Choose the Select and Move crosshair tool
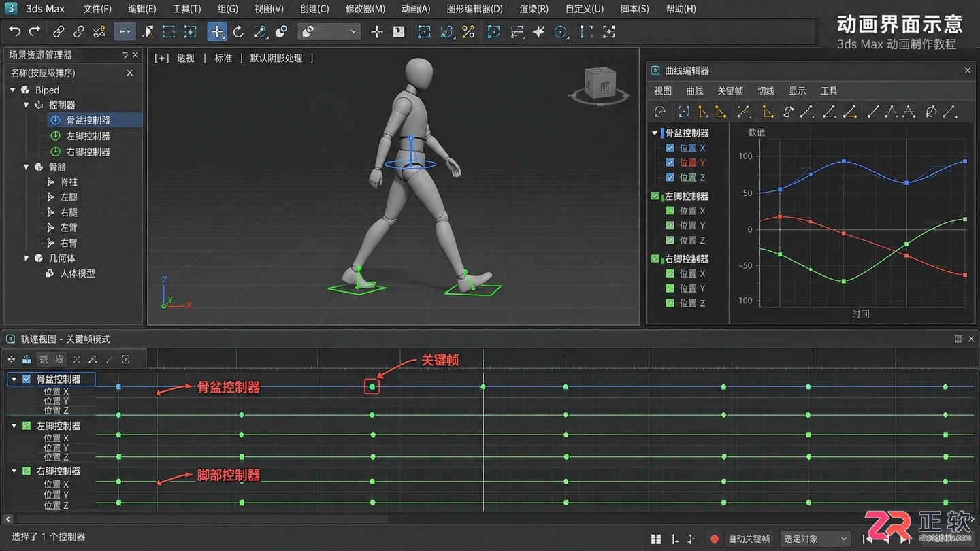Image resolution: width=980 pixels, height=551 pixels. 217,31
